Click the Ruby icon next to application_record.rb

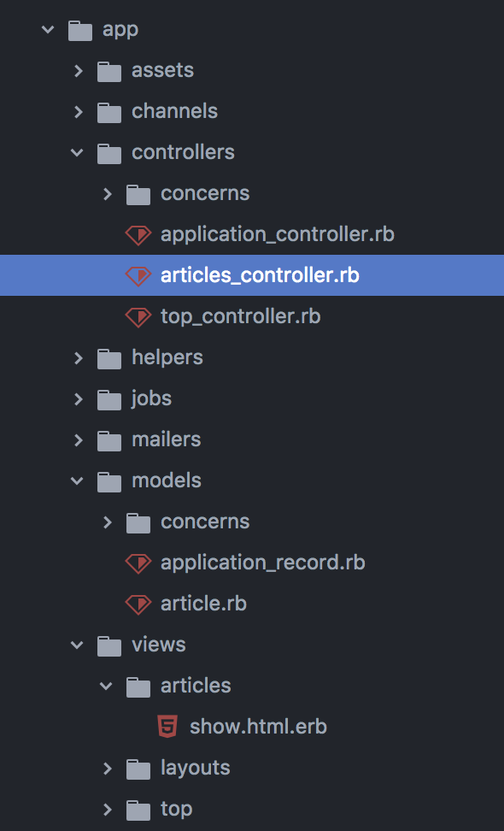pyautogui.click(x=138, y=563)
